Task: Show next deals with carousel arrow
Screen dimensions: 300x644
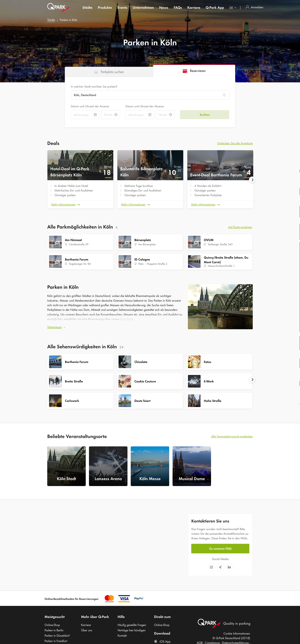Action: (x=252, y=180)
